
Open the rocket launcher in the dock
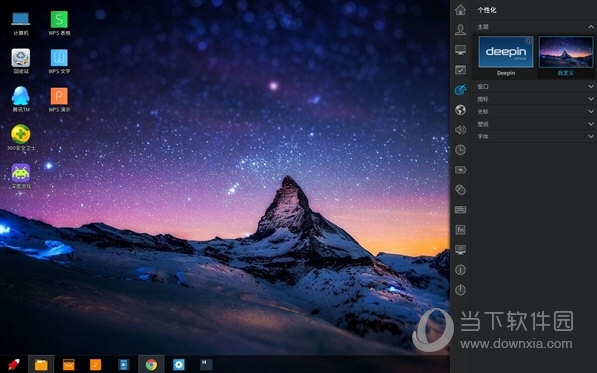(14, 364)
